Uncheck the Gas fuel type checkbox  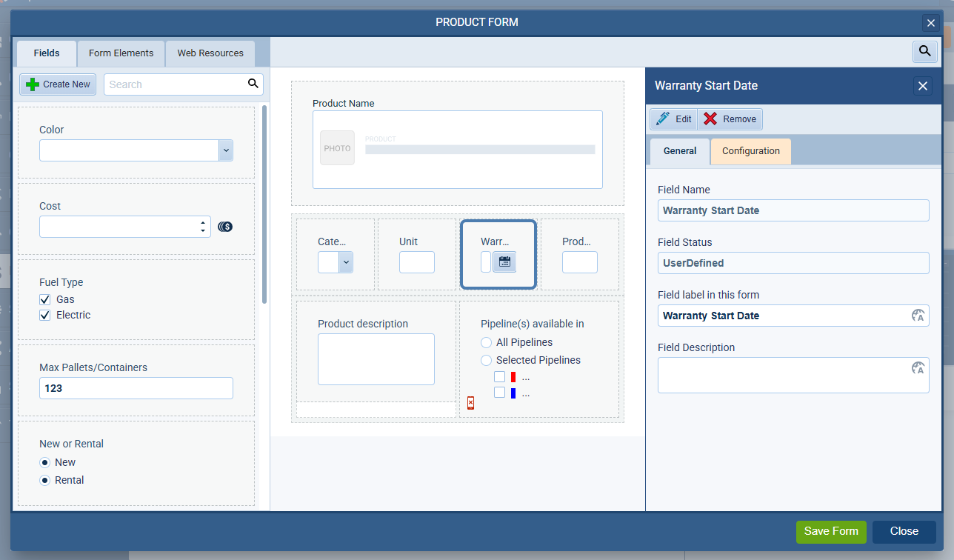44,299
